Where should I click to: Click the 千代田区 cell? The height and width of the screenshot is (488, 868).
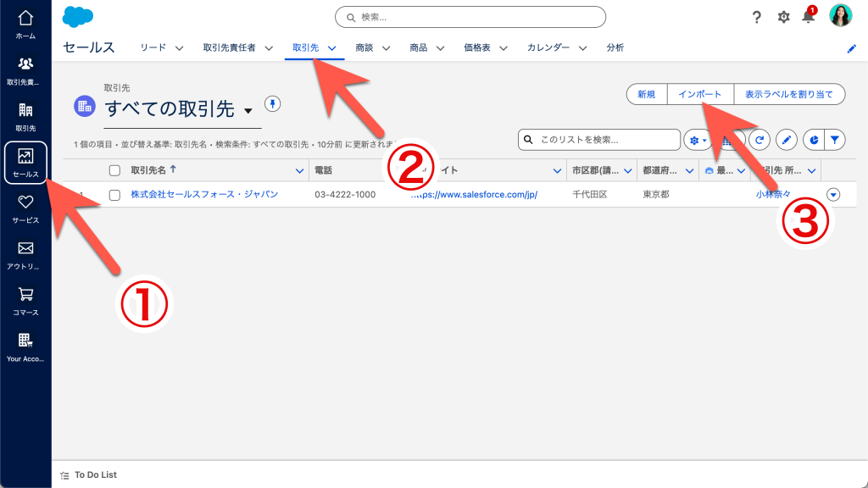[590, 195]
